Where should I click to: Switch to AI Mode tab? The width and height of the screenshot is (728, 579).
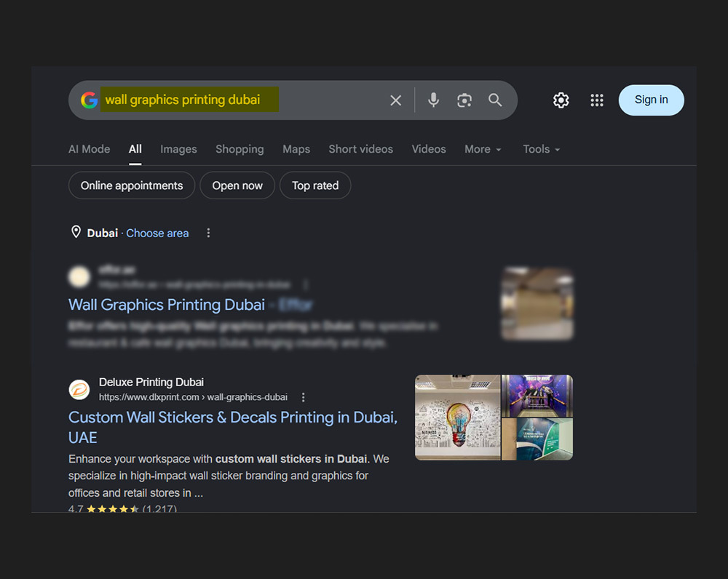click(89, 149)
